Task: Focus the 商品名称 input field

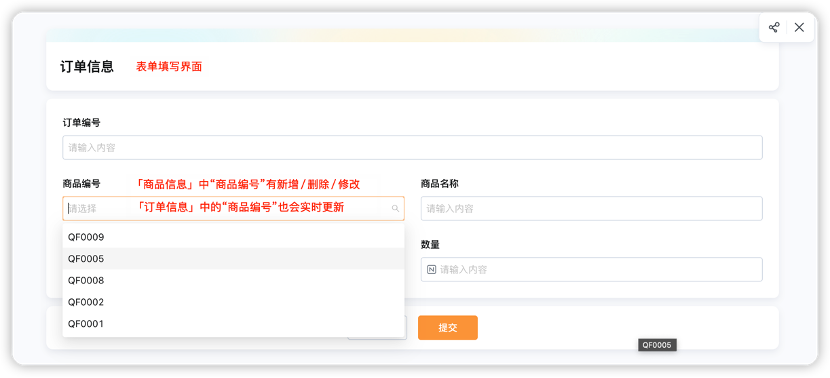Action: pyautogui.click(x=592, y=209)
